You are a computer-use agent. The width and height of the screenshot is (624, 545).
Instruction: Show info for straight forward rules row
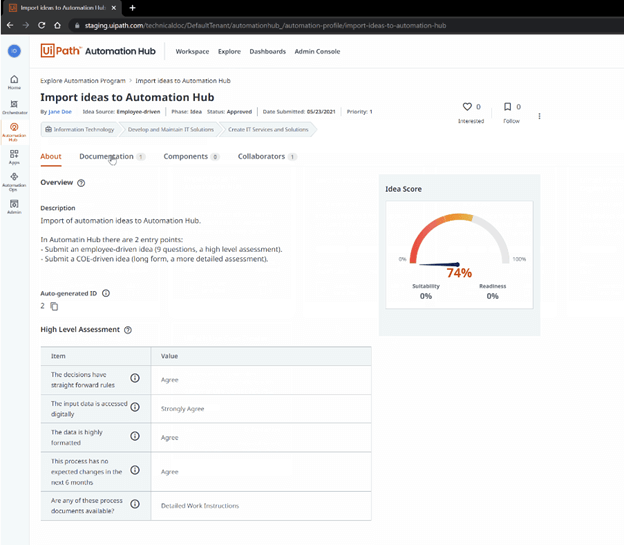135,378
